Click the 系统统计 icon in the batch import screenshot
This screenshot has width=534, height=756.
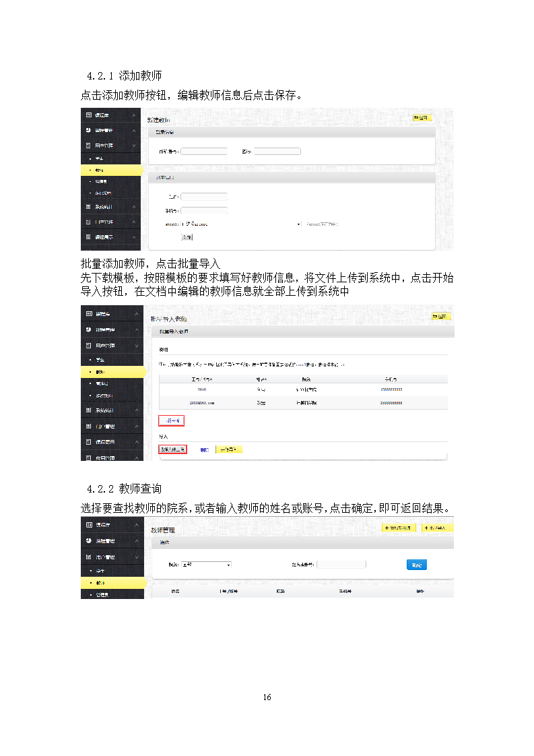coord(89,410)
